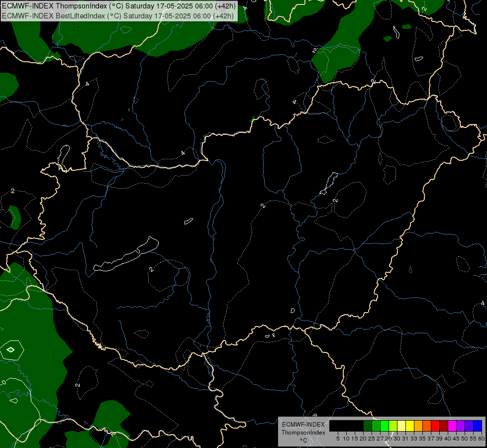Pick the pure yellow 31–33 legend swatch
The width and height of the screenshot is (487, 448).
click(x=410, y=426)
